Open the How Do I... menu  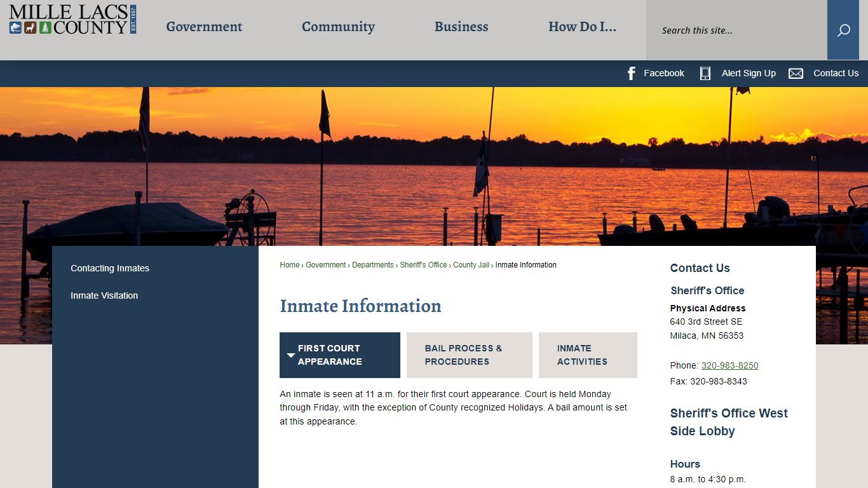(x=582, y=27)
